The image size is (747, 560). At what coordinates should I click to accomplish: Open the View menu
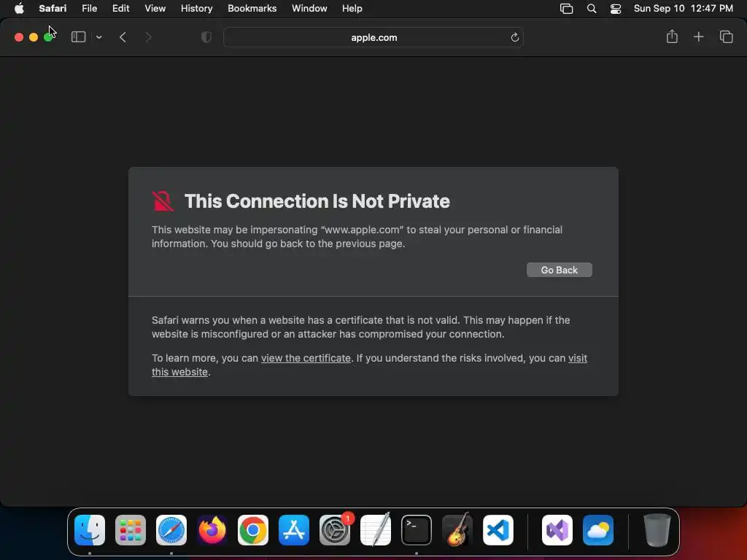(155, 9)
